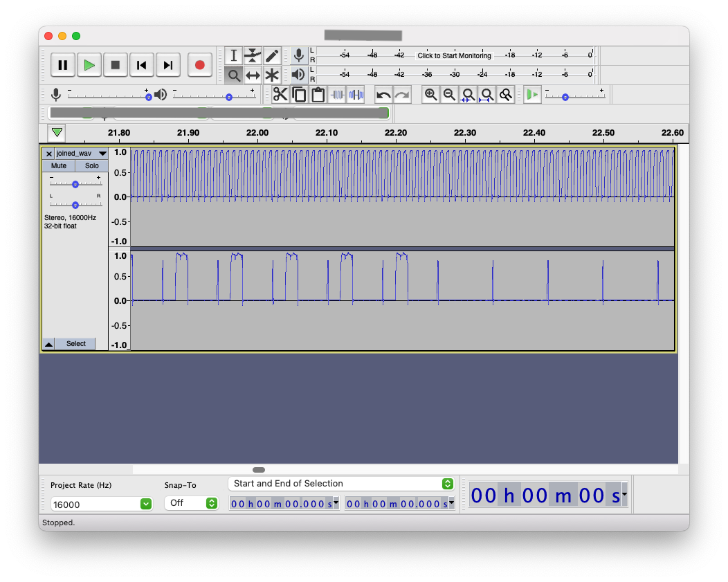Image resolution: width=728 pixels, height=582 pixels.
Task: Select the Multi-Tool asterisk icon
Action: pos(271,75)
